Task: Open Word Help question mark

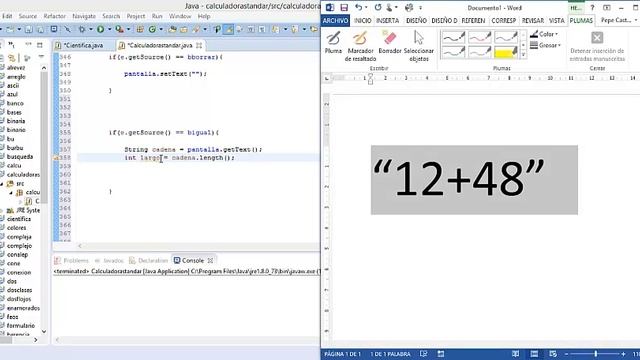Action: pos(592,8)
